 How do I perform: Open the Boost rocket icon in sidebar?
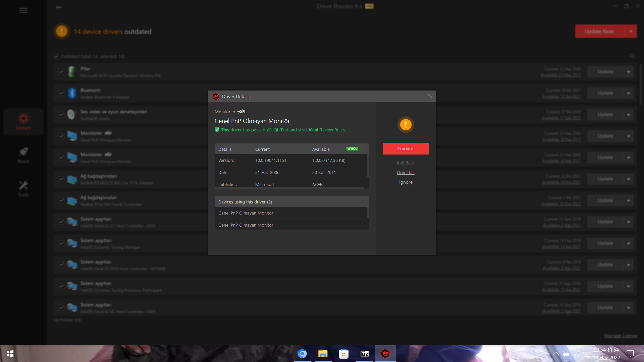coord(23,153)
